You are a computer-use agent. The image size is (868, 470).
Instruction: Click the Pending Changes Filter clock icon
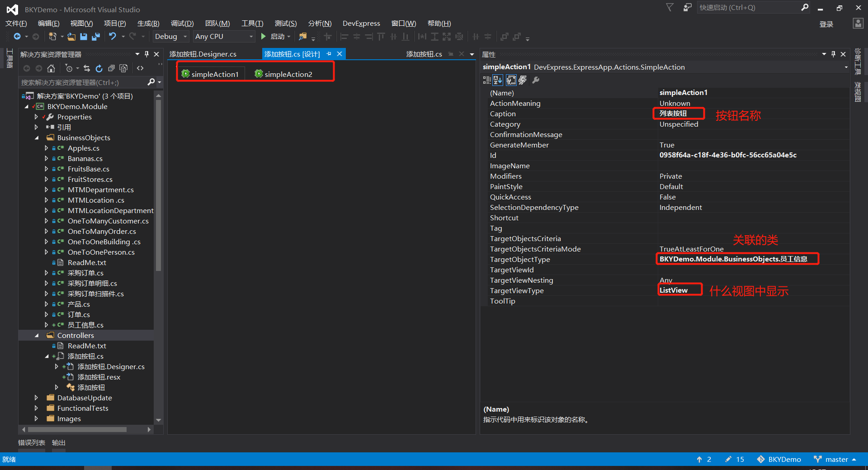pos(69,68)
